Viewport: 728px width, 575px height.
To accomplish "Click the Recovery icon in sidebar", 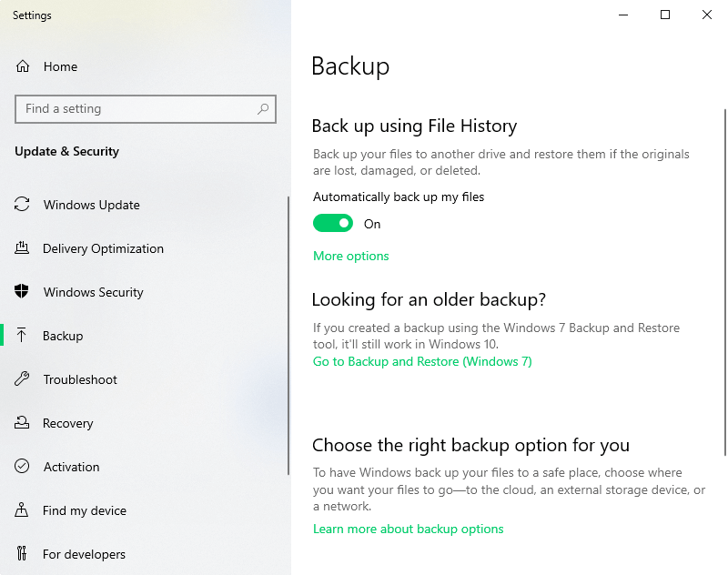I will (23, 423).
